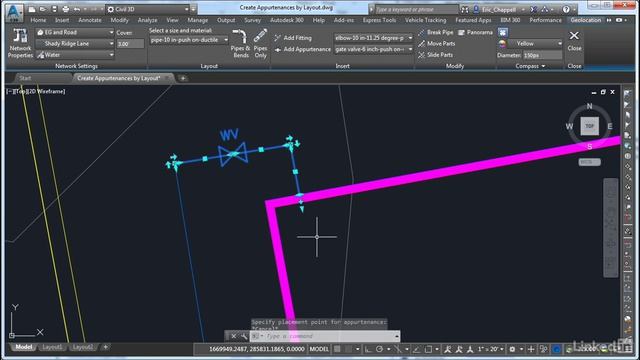This screenshot has width=640, height=360.
Task: Click the Add Fitting button
Action: pos(293,38)
